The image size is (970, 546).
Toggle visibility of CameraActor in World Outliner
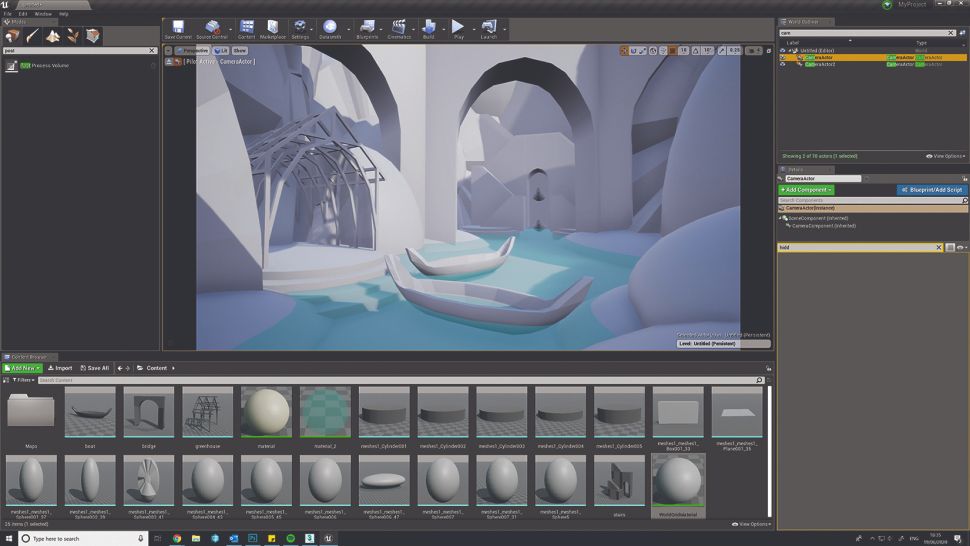coord(783,57)
